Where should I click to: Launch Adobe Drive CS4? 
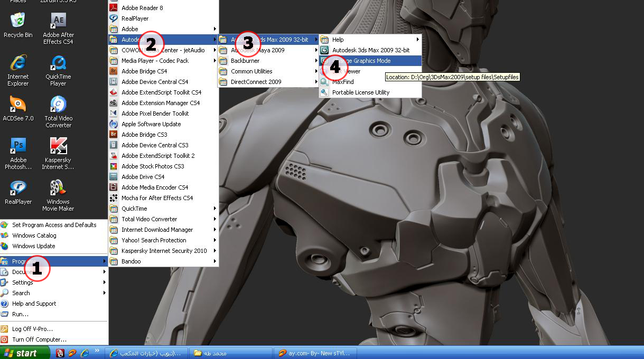[163, 177]
